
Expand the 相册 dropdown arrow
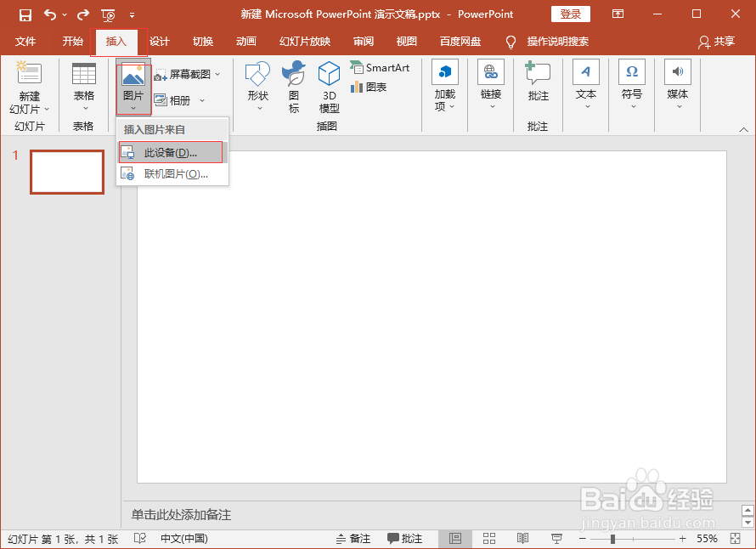pyautogui.click(x=202, y=100)
